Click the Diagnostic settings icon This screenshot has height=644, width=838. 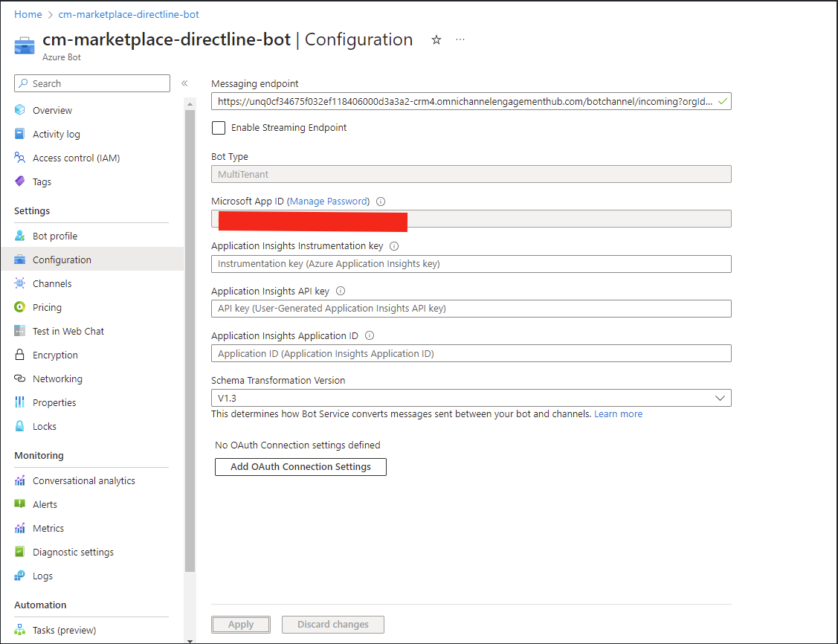20,552
